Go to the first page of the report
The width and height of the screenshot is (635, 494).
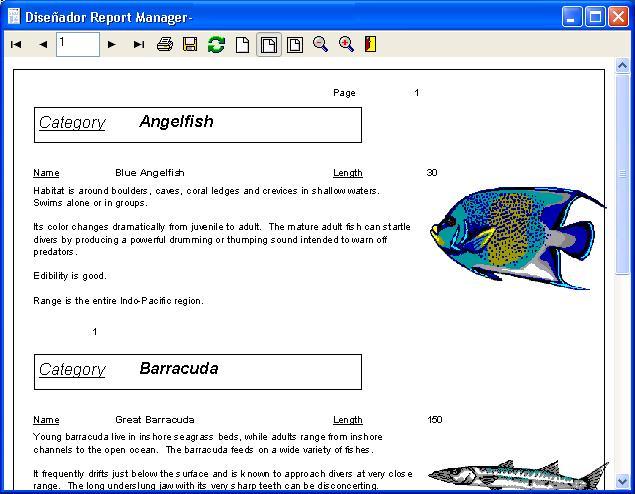[16, 44]
